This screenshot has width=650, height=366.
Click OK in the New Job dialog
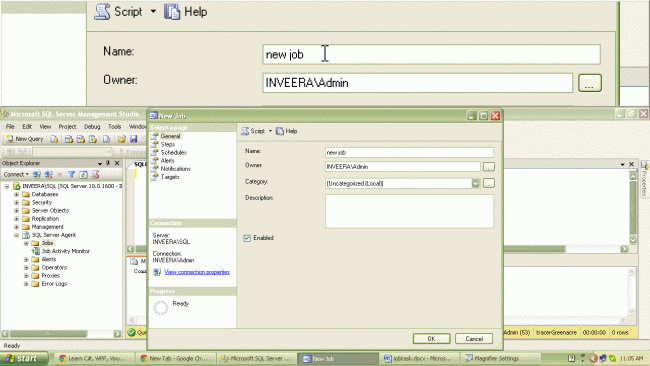click(x=431, y=339)
